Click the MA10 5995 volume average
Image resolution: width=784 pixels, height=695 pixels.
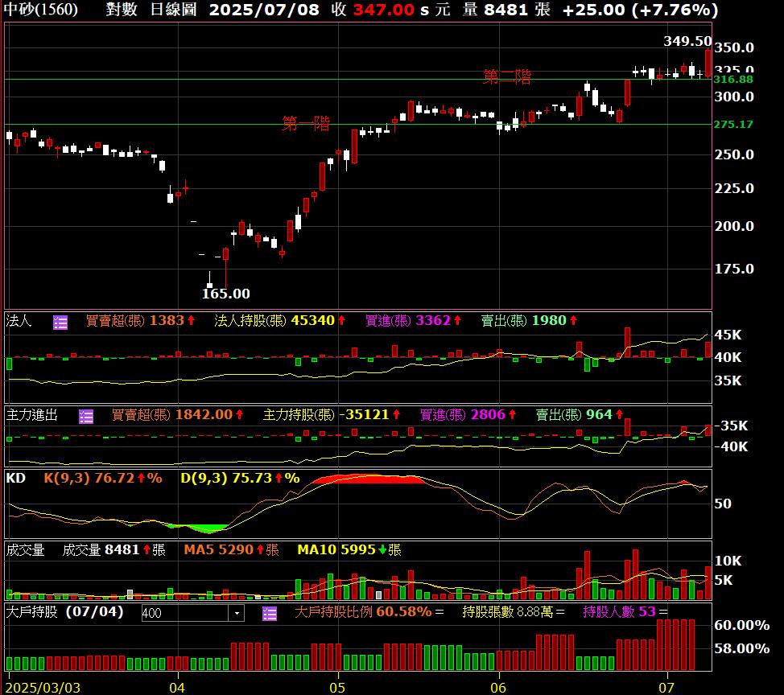point(349,550)
